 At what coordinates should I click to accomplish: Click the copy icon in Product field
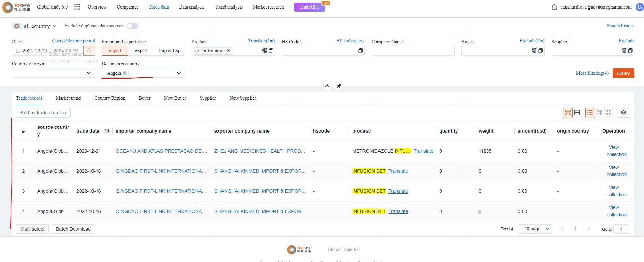pos(271,51)
